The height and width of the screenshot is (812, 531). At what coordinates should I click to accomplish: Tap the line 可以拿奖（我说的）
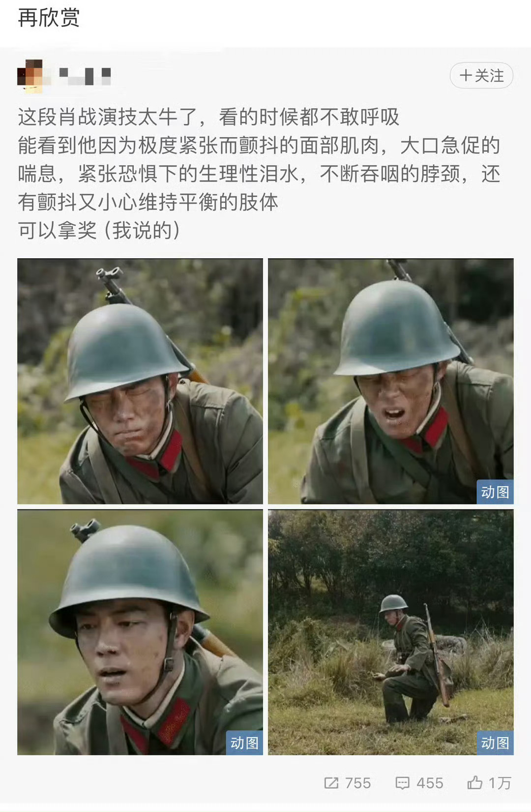click(x=99, y=230)
